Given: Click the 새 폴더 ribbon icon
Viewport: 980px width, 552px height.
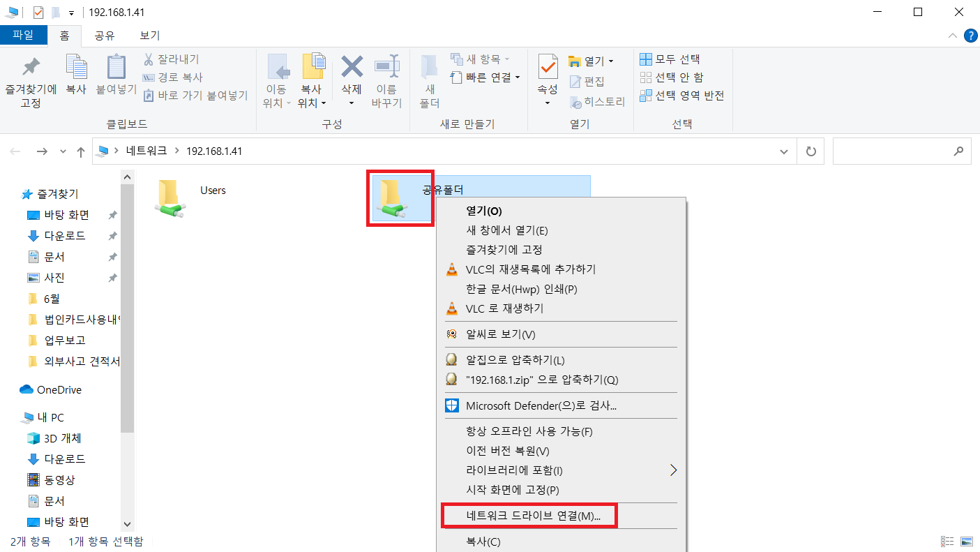Looking at the screenshot, I should [x=430, y=67].
